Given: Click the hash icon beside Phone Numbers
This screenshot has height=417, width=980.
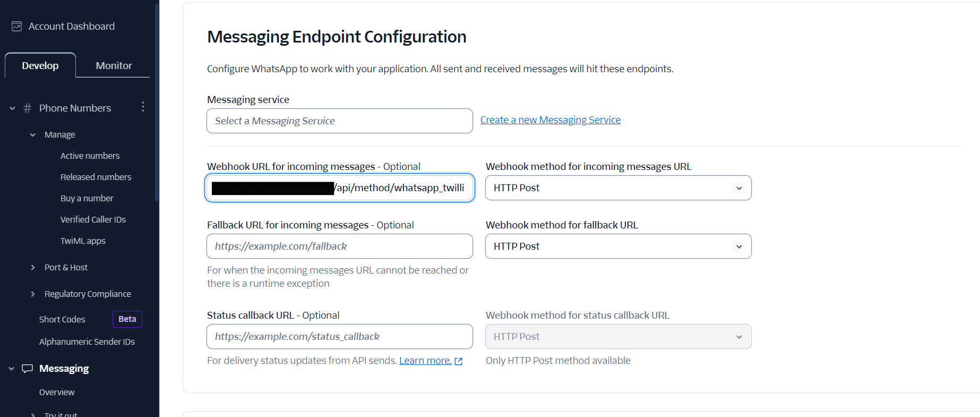Looking at the screenshot, I should point(27,108).
